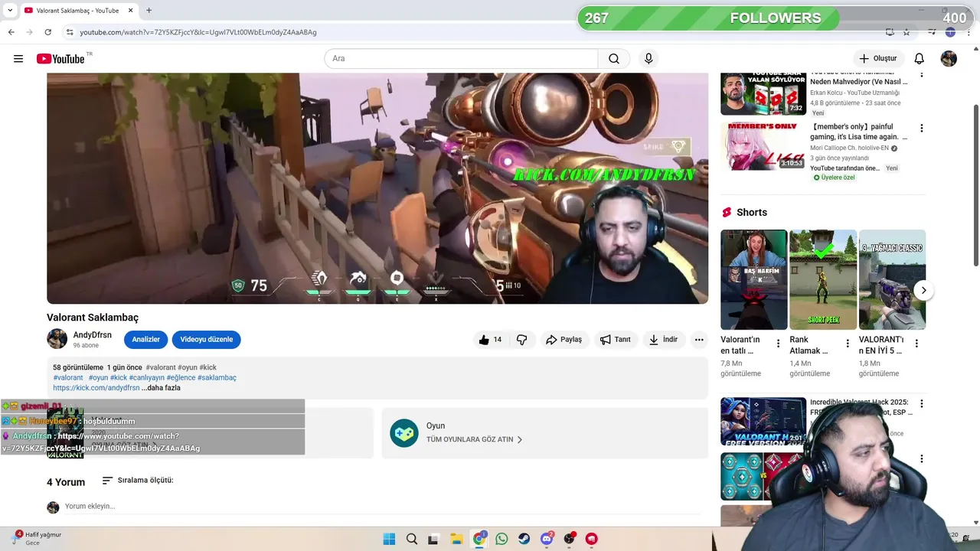980x551 pixels.
Task: Show the next Shorts with the arrow
Action: [923, 290]
